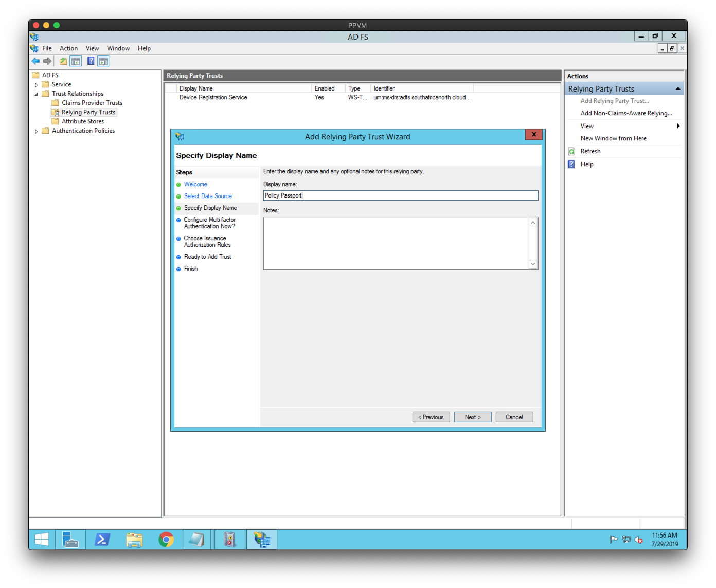The image size is (716, 588).
Task: Close the Add Relying Party Trust Wizard
Action: 534,134
